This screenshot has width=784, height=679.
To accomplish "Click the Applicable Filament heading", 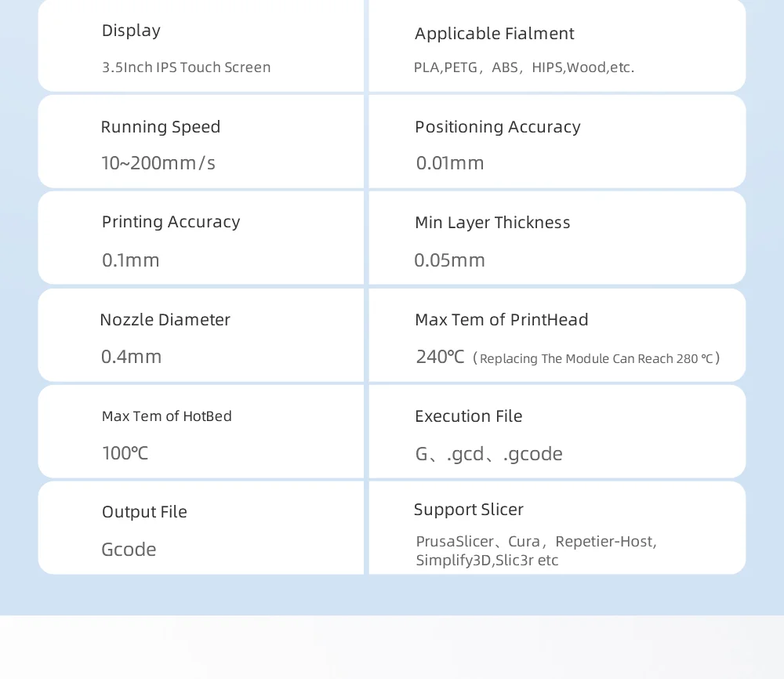I will click(494, 34).
